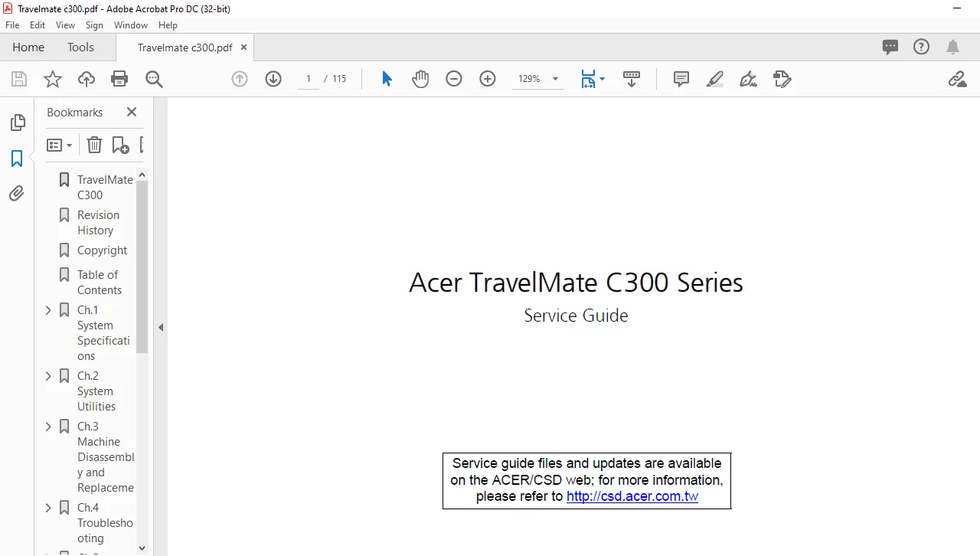Select the Travelmate c300.pdf tab
This screenshot has width=980, height=556.
pos(185,47)
